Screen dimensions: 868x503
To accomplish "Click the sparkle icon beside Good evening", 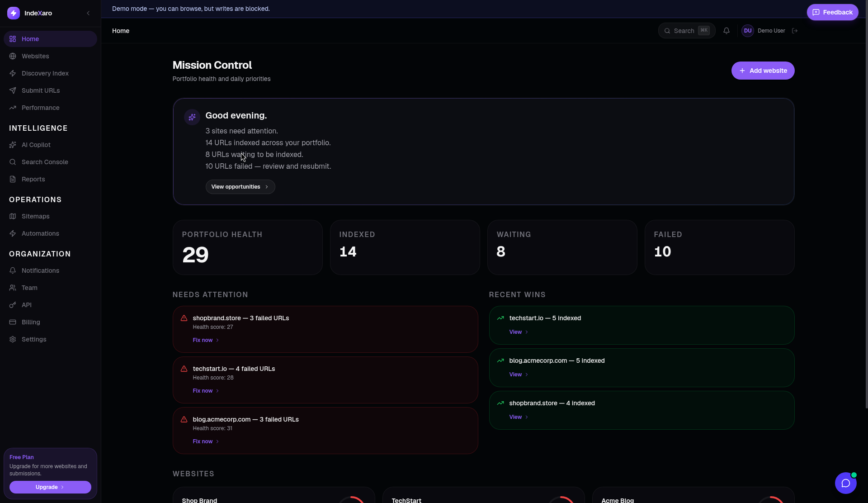I will (x=192, y=117).
